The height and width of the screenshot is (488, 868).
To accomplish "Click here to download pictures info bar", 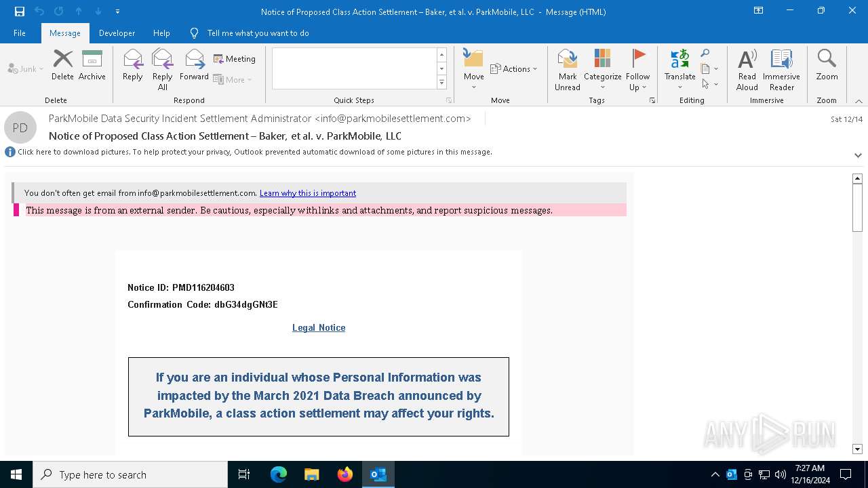I will 255,152.
